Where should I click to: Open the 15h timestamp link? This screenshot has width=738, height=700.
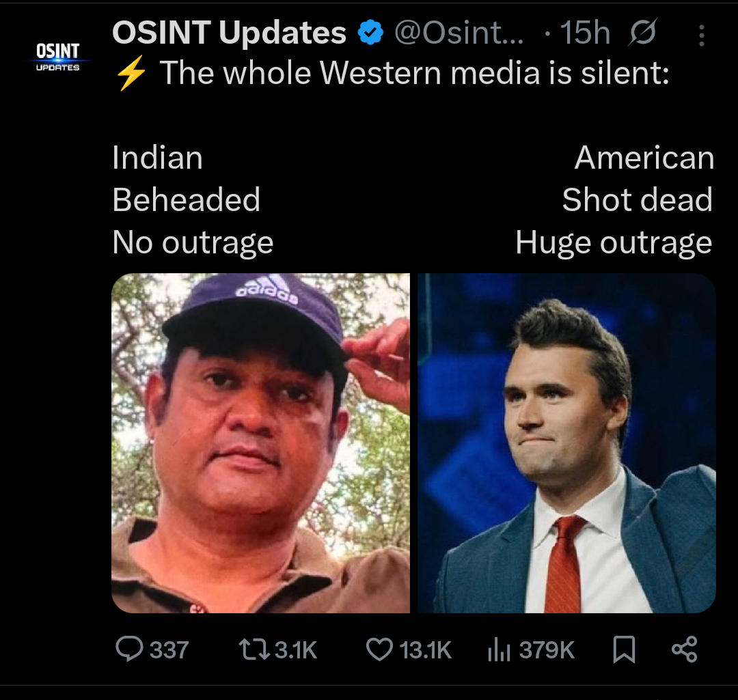[x=585, y=33]
